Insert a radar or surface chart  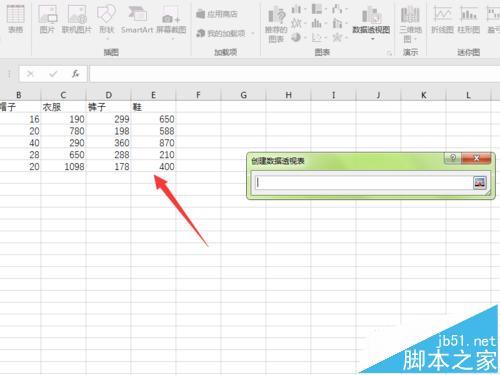[x=339, y=37]
